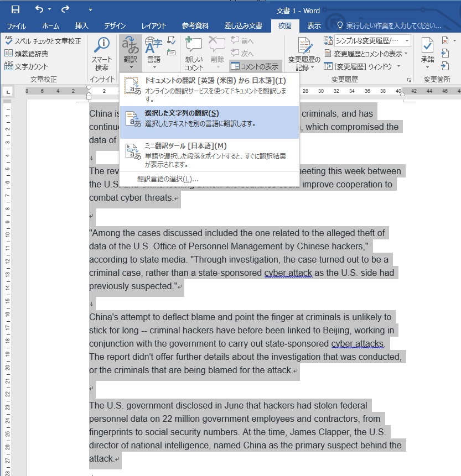Go to 前へ previous comment
The image size is (461, 476).
pos(242,41)
